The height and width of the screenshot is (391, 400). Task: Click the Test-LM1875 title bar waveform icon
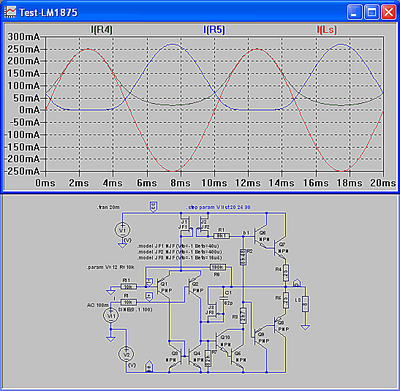[x=10, y=12]
